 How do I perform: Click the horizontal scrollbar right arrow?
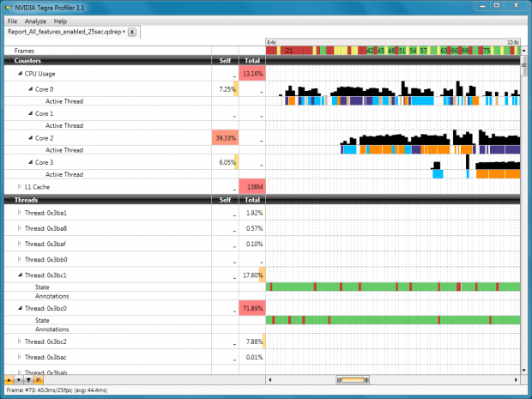(516, 379)
